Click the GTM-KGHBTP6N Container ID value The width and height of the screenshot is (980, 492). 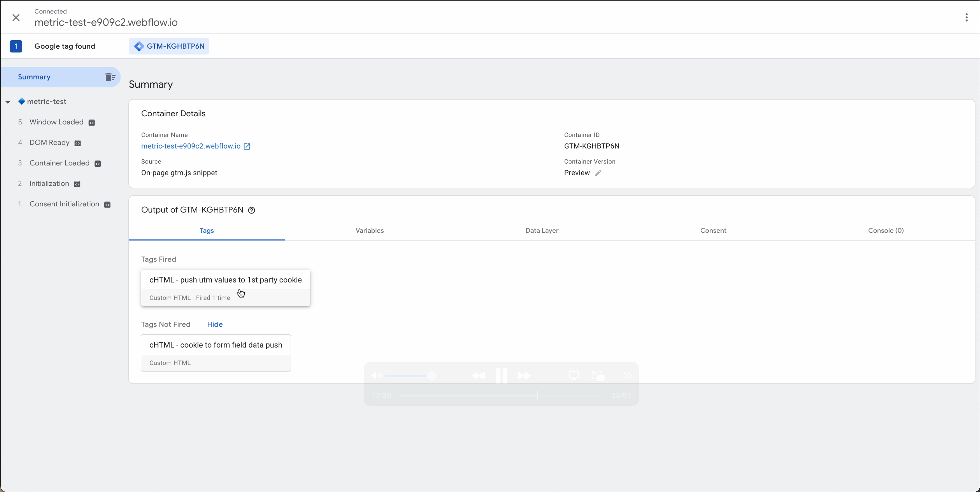coord(592,146)
